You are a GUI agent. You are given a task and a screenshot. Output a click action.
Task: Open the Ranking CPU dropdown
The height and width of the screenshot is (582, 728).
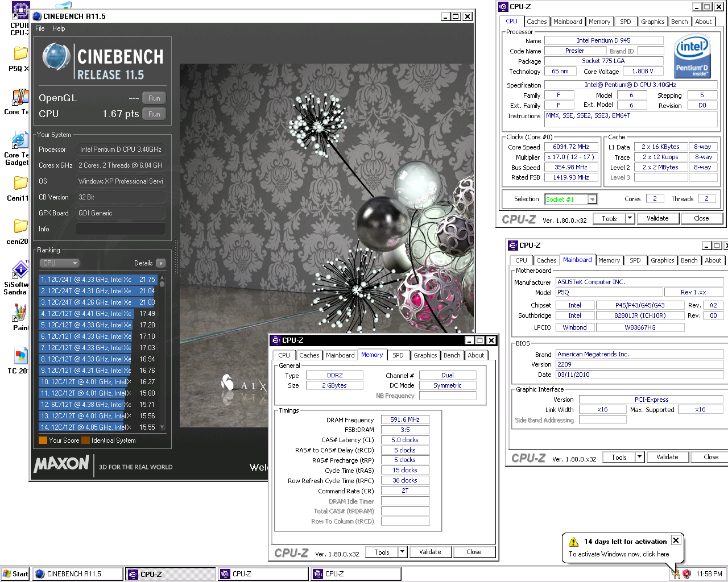tap(60, 263)
